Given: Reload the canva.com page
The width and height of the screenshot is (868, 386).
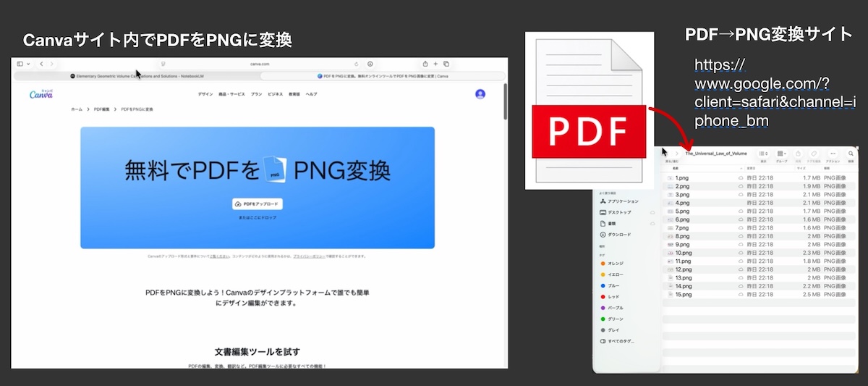Looking at the screenshot, I should click(x=357, y=64).
